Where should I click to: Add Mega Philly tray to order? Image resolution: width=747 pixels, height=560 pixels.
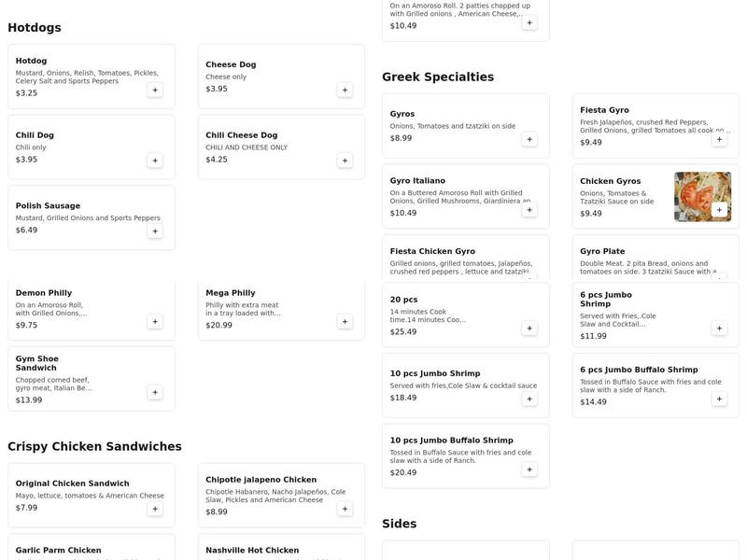(345, 322)
